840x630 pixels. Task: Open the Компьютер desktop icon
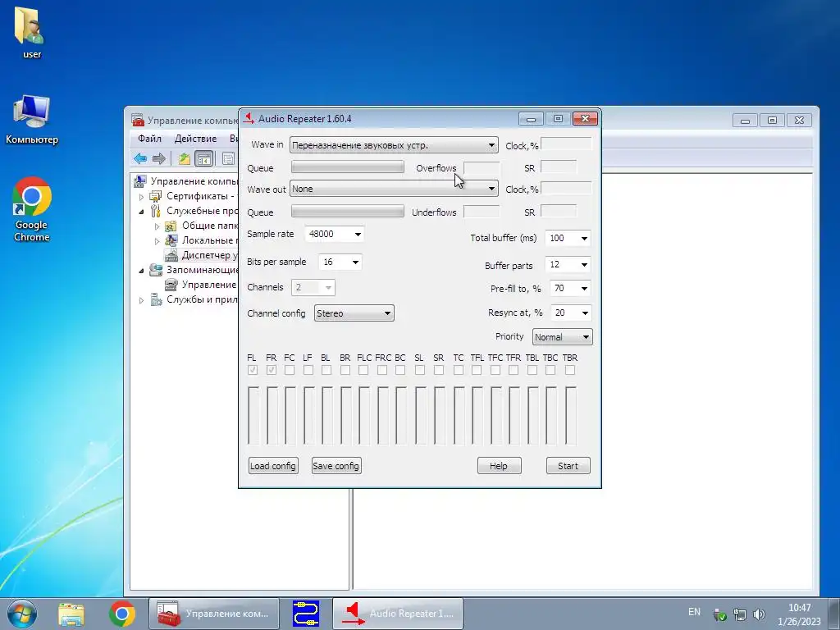pyautogui.click(x=32, y=120)
